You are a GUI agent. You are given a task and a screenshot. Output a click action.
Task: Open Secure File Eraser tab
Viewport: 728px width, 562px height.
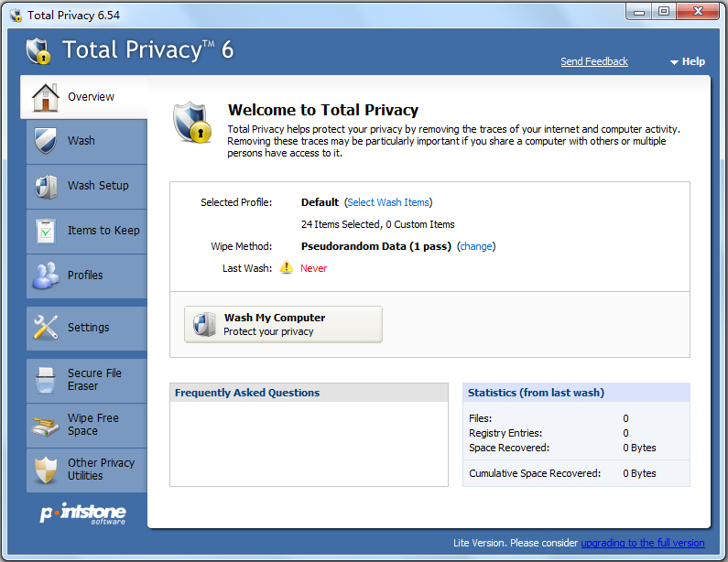click(x=87, y=380)
